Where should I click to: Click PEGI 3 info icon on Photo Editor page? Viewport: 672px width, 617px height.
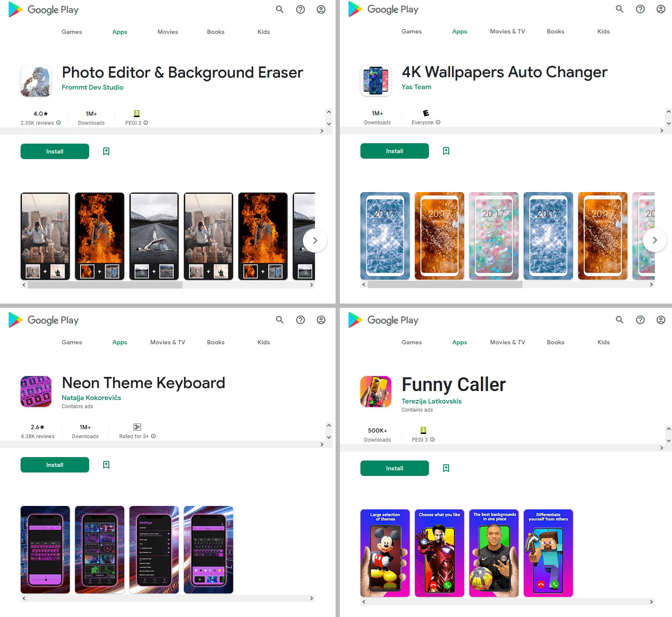point(146,123)
